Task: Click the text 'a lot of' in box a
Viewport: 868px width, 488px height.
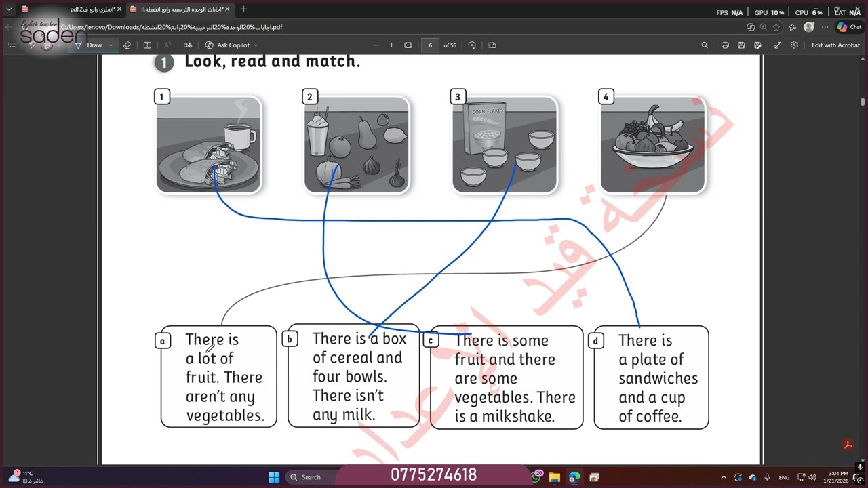Action: pyautogui.click(x=210, y=359)
